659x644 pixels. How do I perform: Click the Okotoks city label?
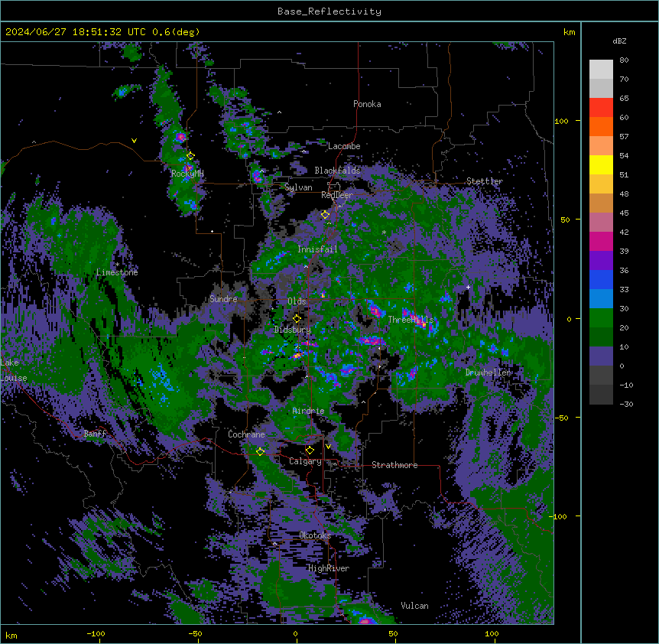point(315,535)
